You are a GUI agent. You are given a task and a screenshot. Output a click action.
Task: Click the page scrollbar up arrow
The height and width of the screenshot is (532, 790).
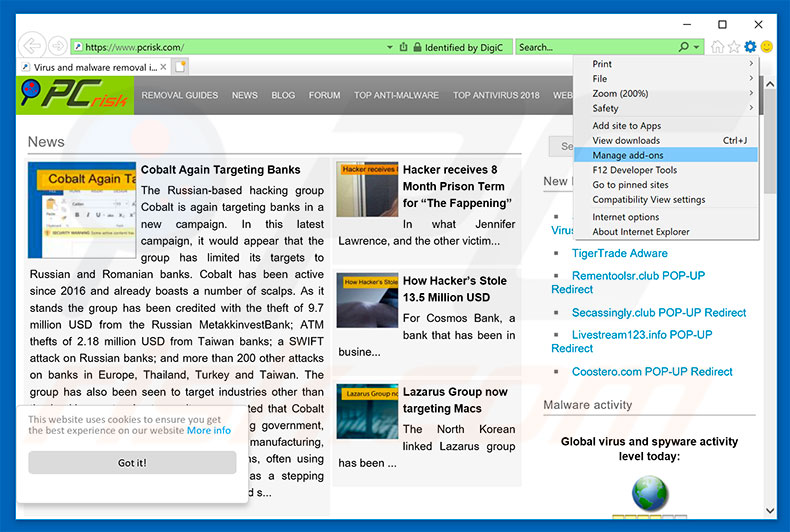770,84
